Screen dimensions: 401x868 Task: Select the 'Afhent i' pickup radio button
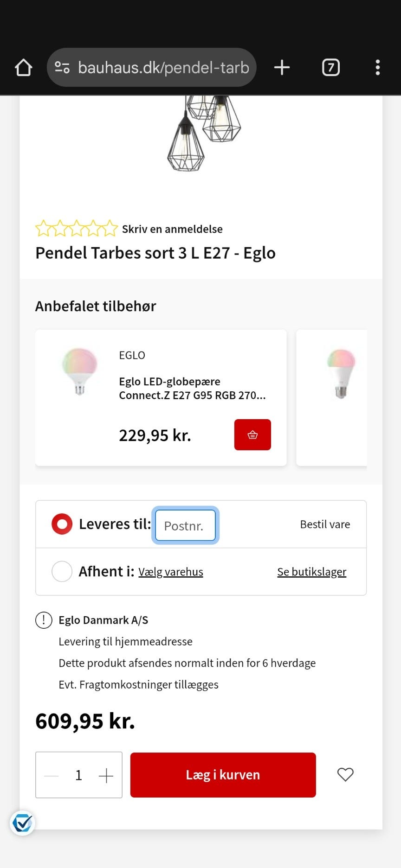[62, 571]
